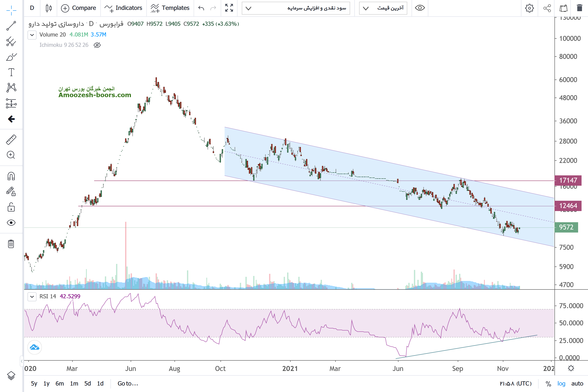Open the آخرین قیمت dropdown
This screenshot has height=392, width=588.
tap(383, 8)
